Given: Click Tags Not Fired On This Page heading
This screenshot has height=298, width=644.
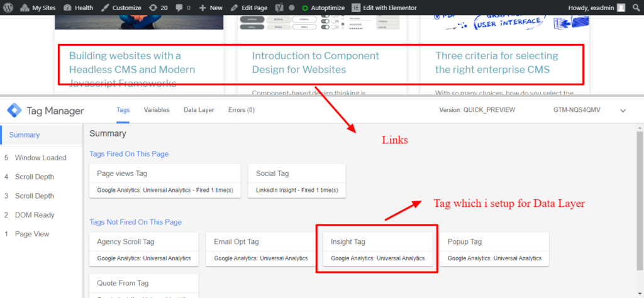Looking at the screenshot, I should click(x=136, y=222).
